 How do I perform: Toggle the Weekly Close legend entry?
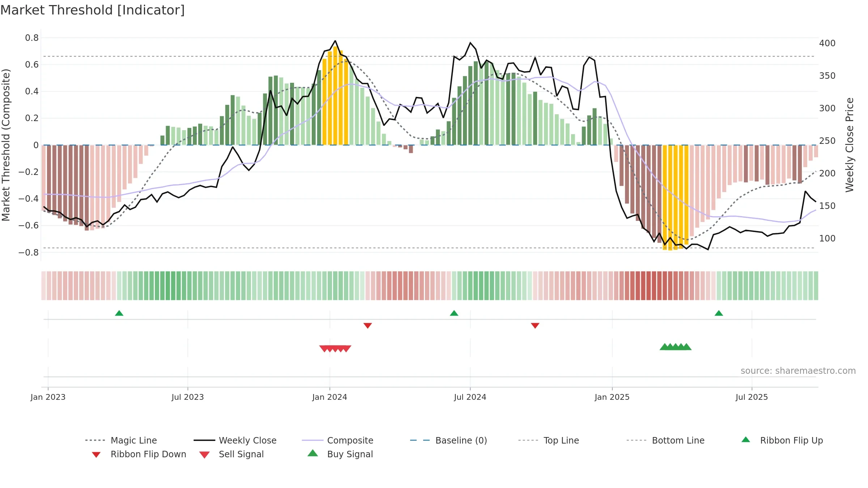point(235,440)
